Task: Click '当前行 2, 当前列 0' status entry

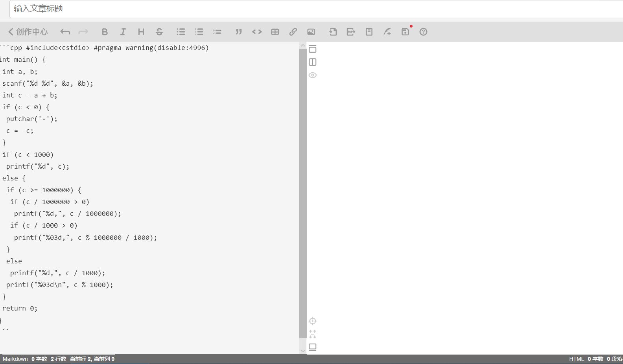Action: 92,359
